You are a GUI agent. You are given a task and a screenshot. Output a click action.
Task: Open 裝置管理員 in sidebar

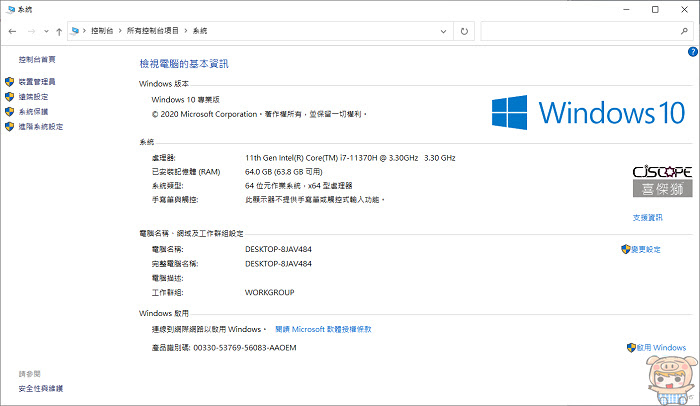click(x=37, y=82)
